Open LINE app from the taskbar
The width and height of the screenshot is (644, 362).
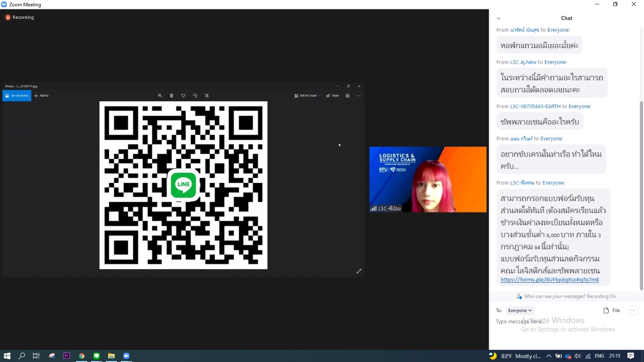tap(97, 356)
